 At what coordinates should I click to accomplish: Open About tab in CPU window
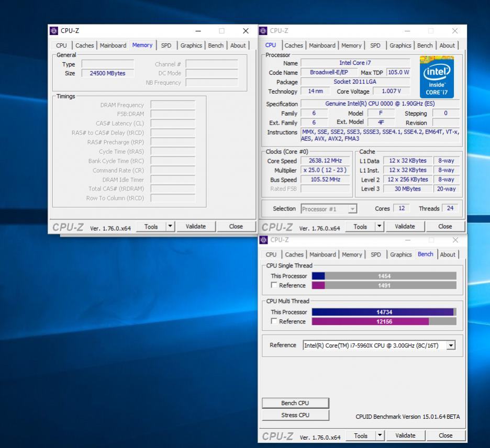pos(447,46)
